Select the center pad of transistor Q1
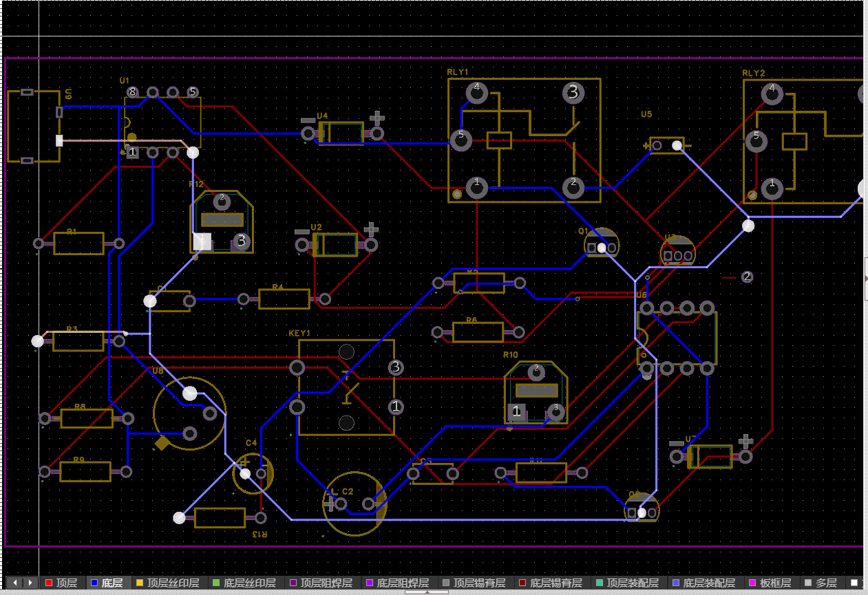The height and width of the screenshot is (595, 868). (602, 248)
